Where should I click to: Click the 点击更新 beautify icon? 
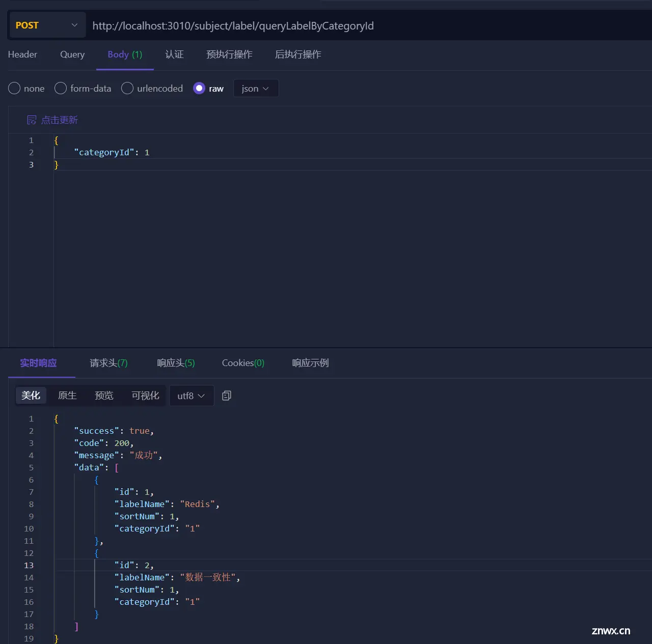coord(32,120)
